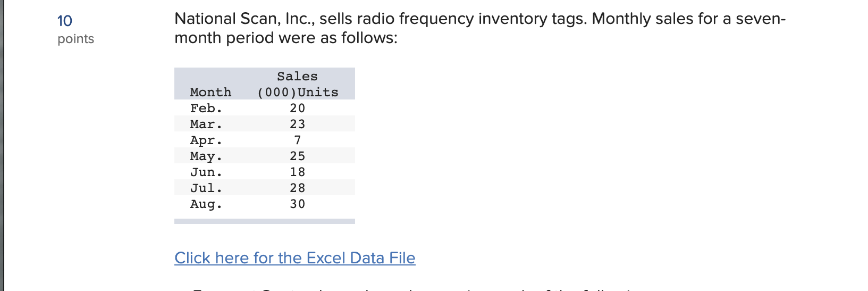Screen dimensions: 868x291
Task: Select the May. row label
Action: (x=206, y=156)
